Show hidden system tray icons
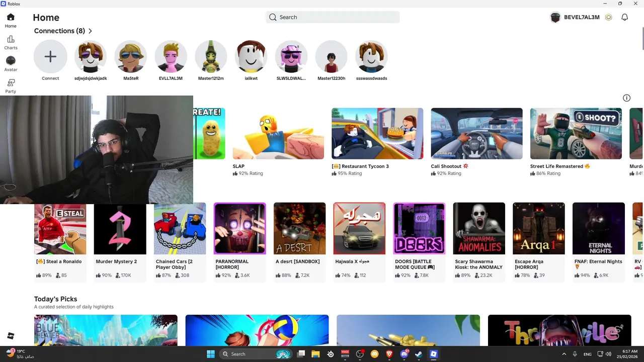This screenshot has width=644, height=362. pos(564,354)
